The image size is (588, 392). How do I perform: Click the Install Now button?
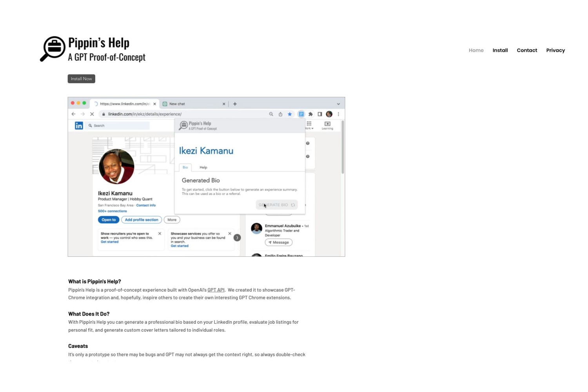pos(81,79)
